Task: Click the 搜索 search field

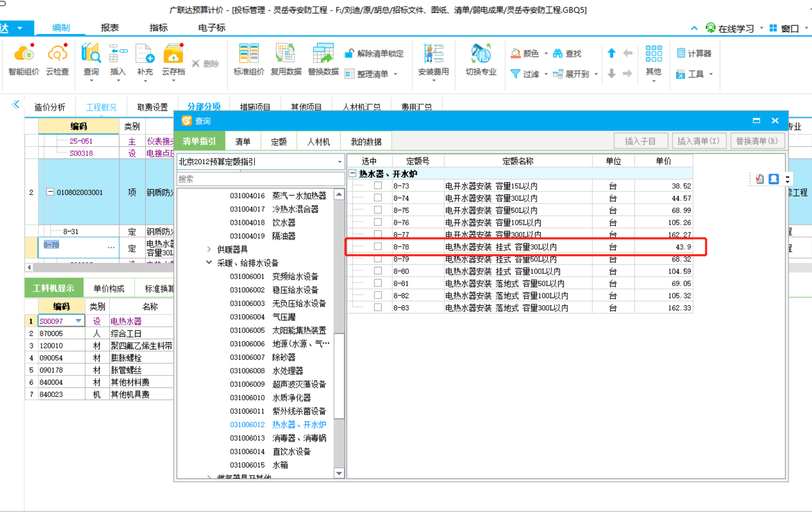Action: [x=261, y=179]
